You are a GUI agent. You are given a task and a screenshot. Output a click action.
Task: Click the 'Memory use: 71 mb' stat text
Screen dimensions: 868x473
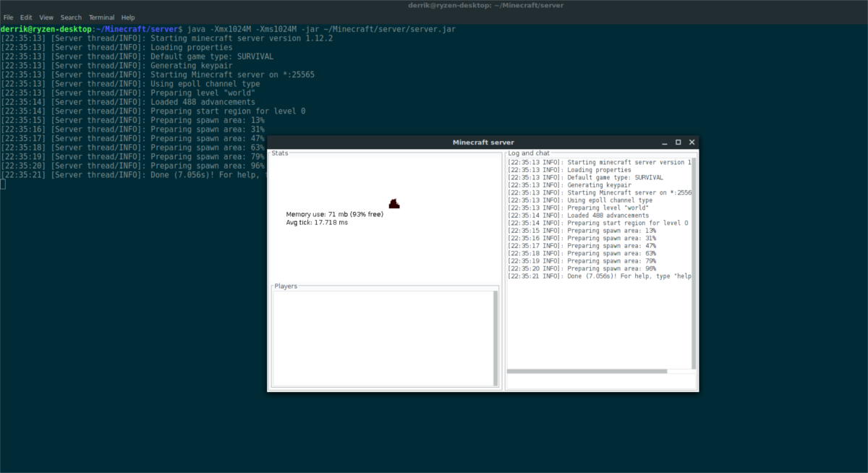pyautogui.click(x=334, y=213)
